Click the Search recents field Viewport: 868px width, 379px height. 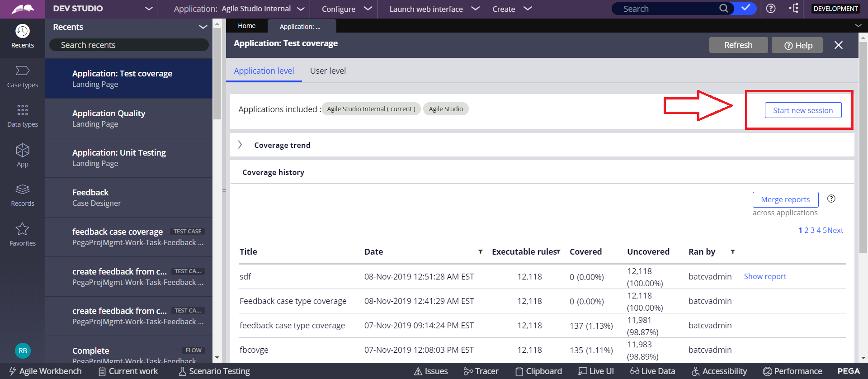[129, 45]
